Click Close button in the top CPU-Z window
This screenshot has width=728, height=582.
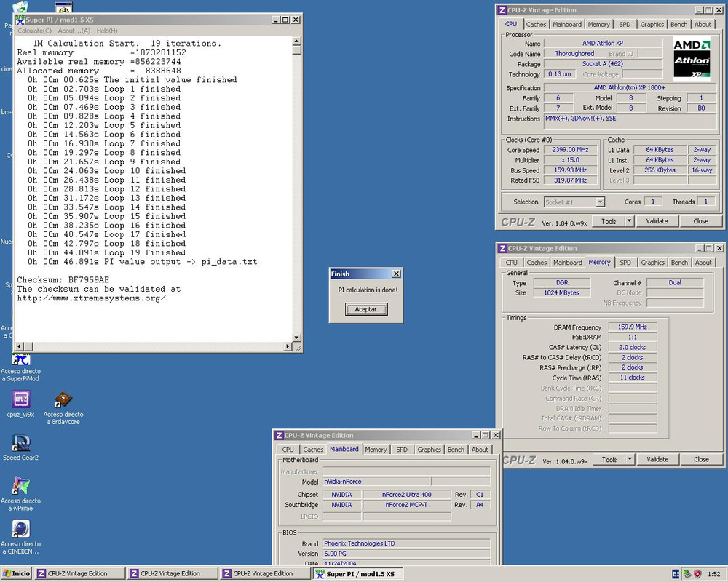[700, 221]
